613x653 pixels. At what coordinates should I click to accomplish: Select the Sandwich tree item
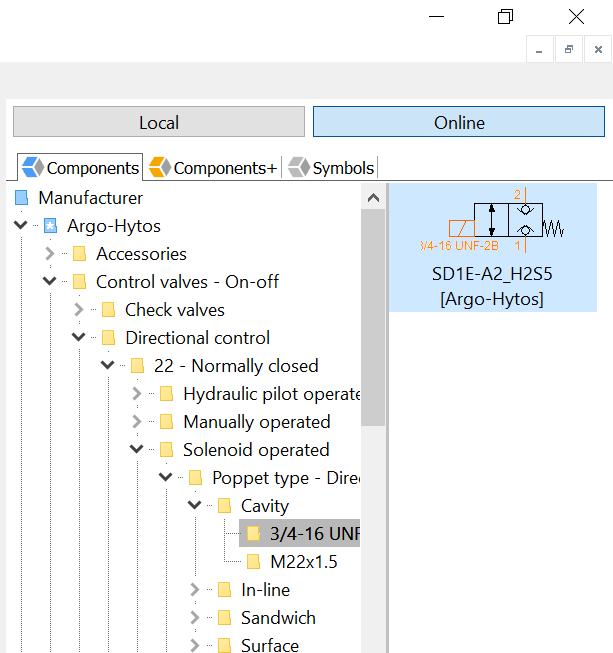click(x=278, y=618)
